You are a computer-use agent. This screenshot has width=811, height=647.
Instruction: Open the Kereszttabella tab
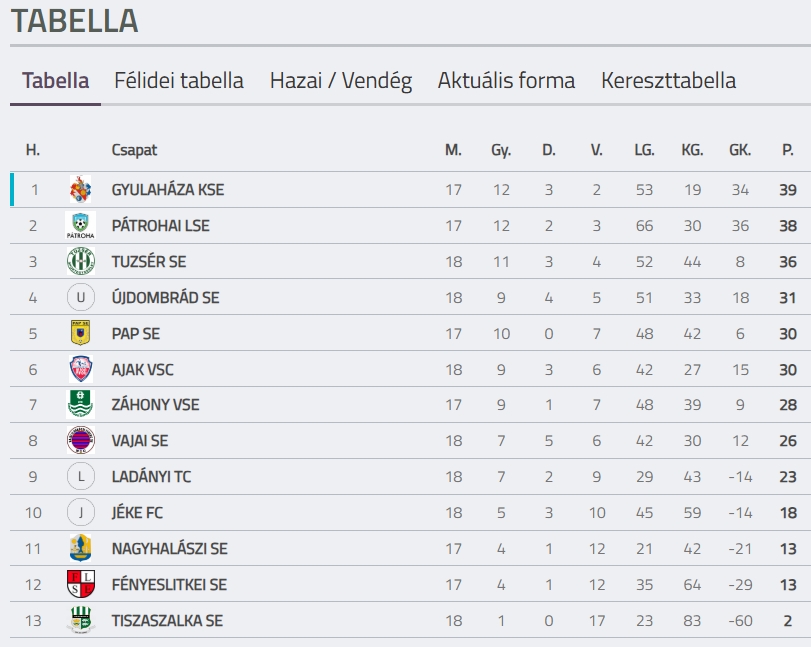click(669, 81)
